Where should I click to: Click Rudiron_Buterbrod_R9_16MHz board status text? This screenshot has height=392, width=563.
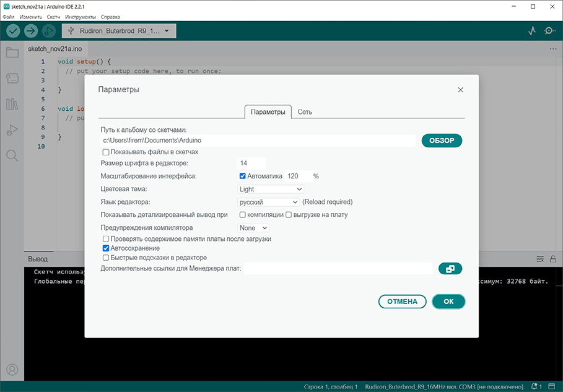coord(445,387)
